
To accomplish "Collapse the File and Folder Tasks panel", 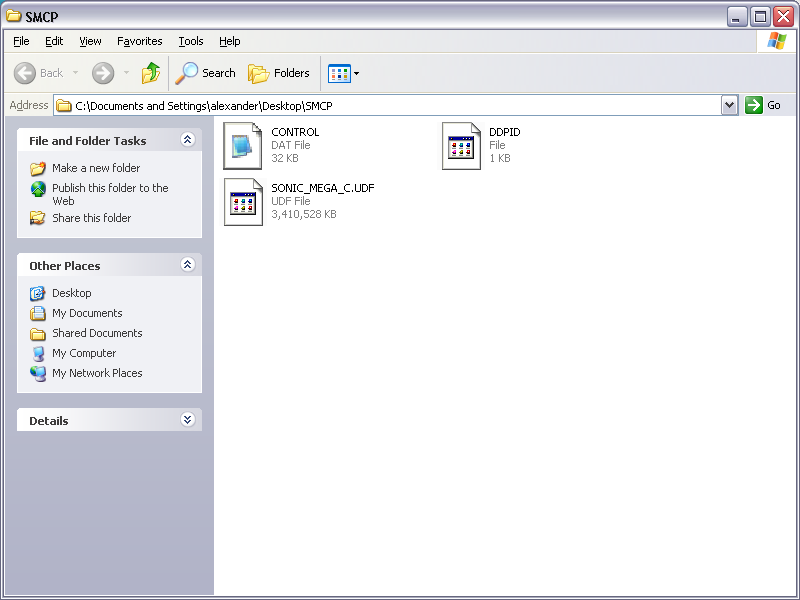I will click(187, 140).
